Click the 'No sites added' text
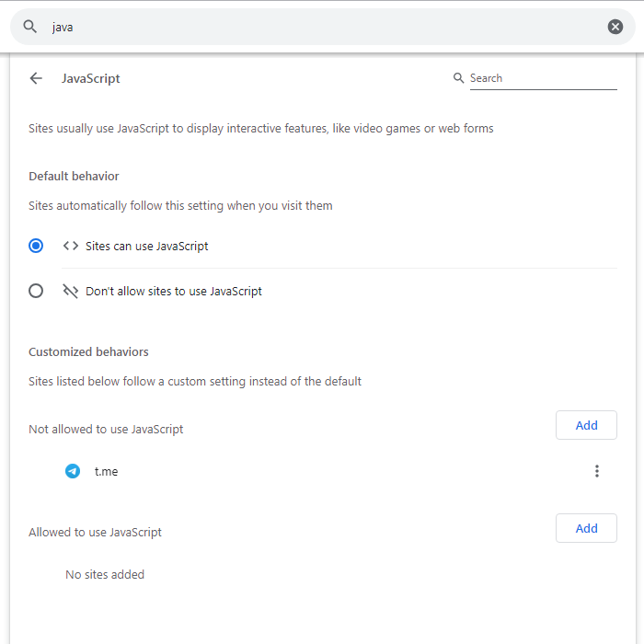The width and height of the screenshot is (644, 644). pyautogui.click(x=105, y=574)
